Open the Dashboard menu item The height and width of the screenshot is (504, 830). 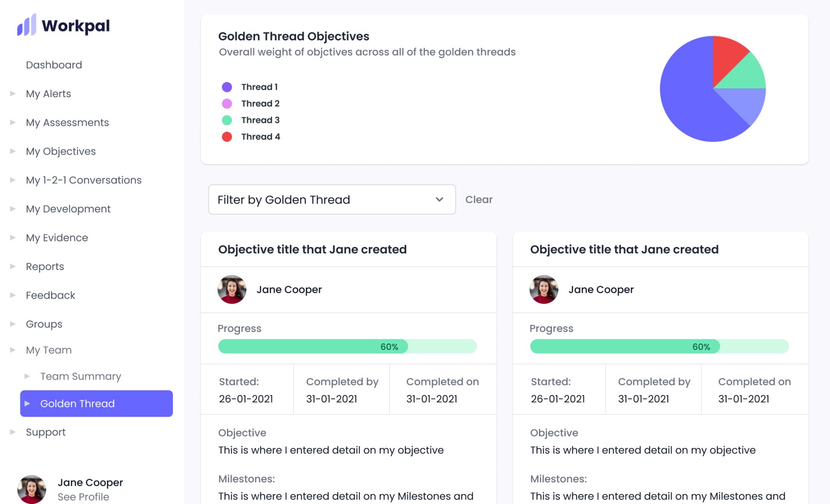[54, 65]
